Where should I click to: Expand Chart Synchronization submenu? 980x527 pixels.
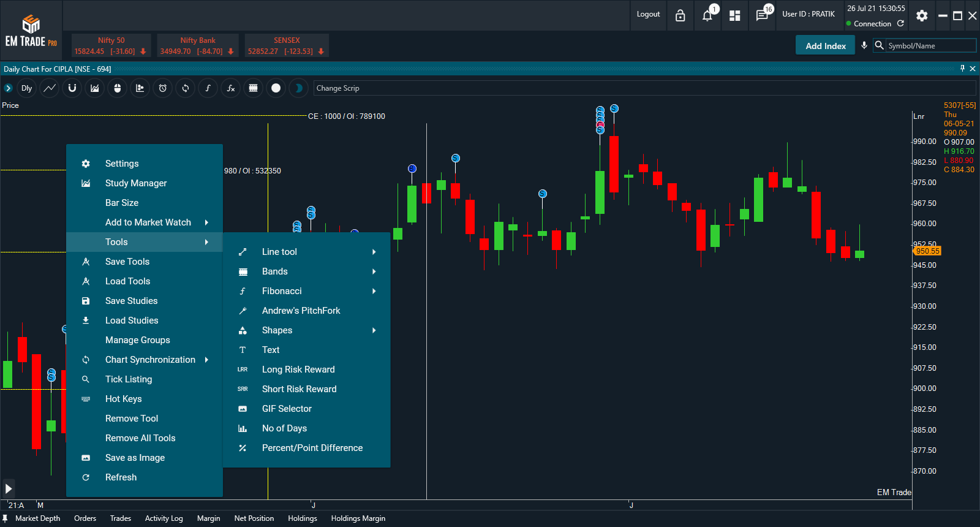(x=145, y=360)
